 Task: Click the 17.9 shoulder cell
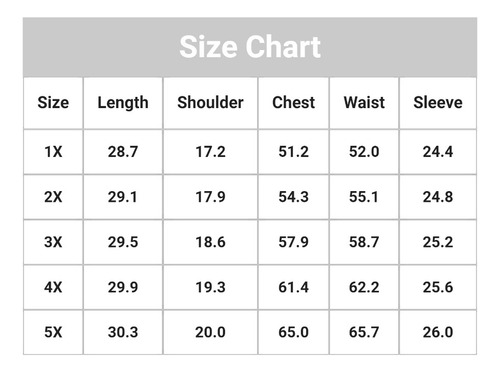point(210,197)
